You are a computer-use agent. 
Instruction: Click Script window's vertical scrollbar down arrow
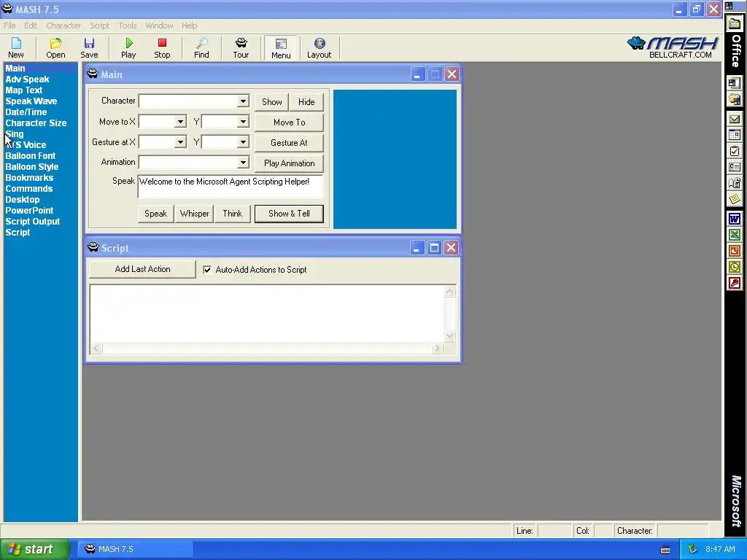449,336
